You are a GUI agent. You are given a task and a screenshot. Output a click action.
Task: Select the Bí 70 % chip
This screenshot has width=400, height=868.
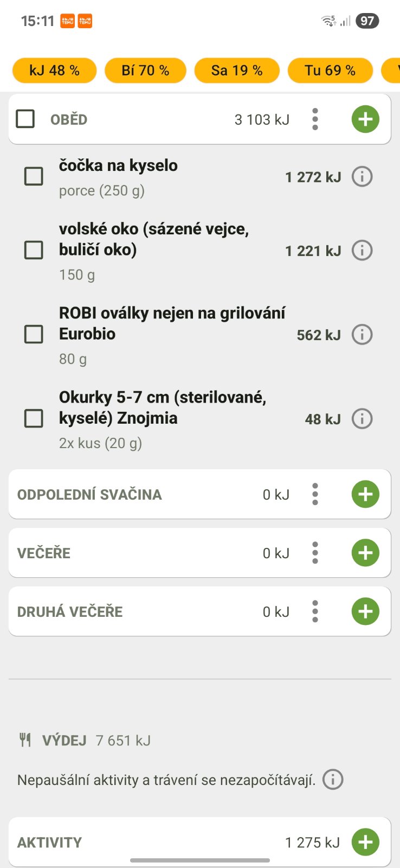[145, 71]
